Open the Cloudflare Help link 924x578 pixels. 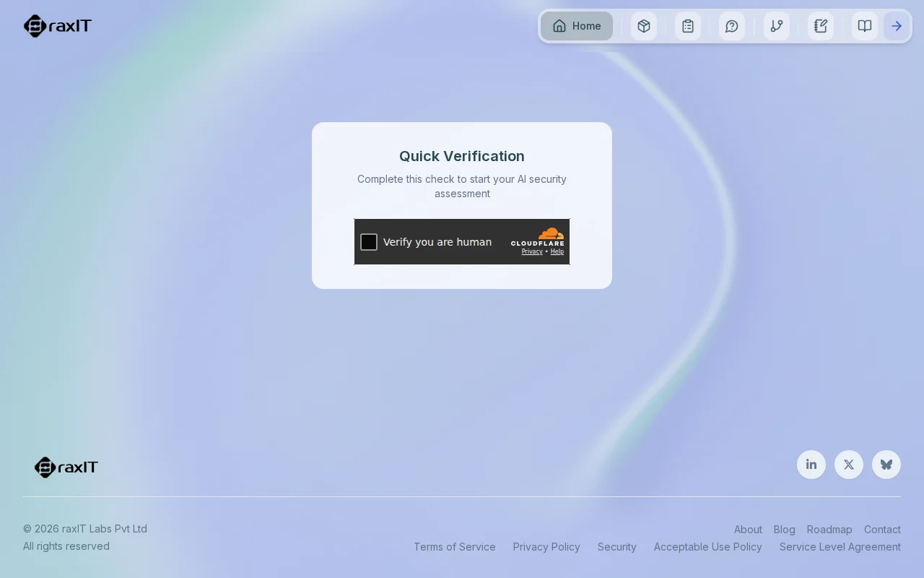pyautogui.click(x=557, y=251)
